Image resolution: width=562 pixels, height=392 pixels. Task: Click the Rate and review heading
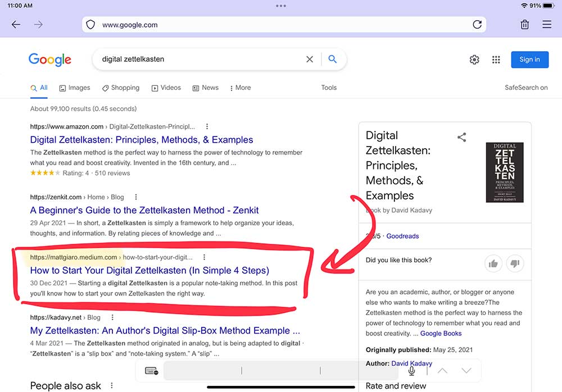coord(396,386)
